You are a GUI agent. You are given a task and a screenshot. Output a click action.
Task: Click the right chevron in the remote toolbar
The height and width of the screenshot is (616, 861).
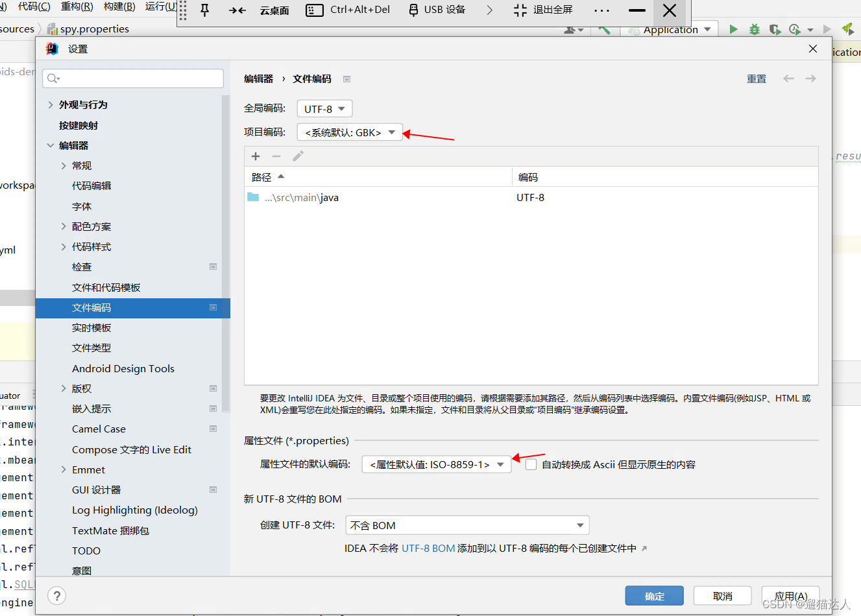489,10
